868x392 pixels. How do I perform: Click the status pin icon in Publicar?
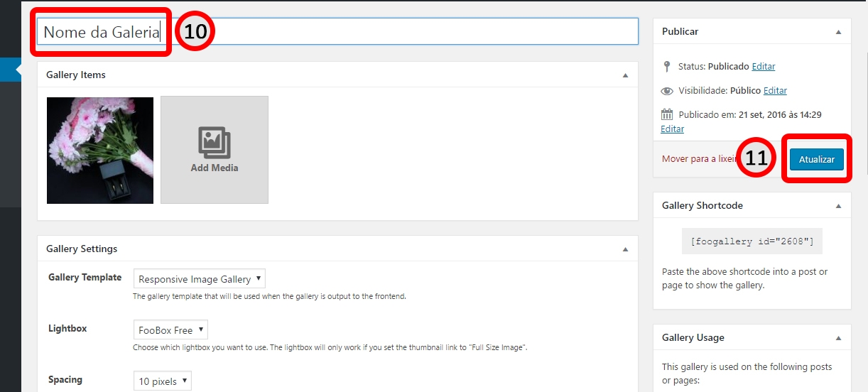click(666, 66)
